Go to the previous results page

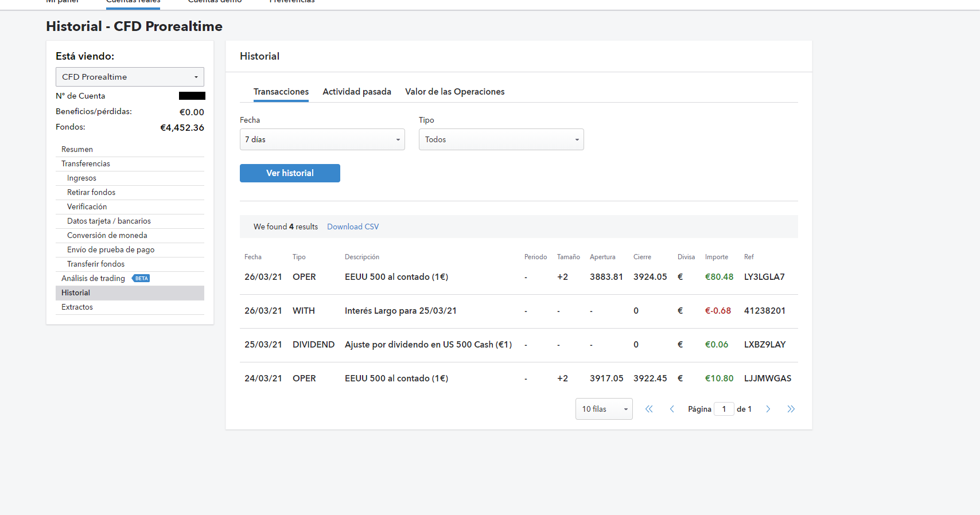[x=672, y=409]
